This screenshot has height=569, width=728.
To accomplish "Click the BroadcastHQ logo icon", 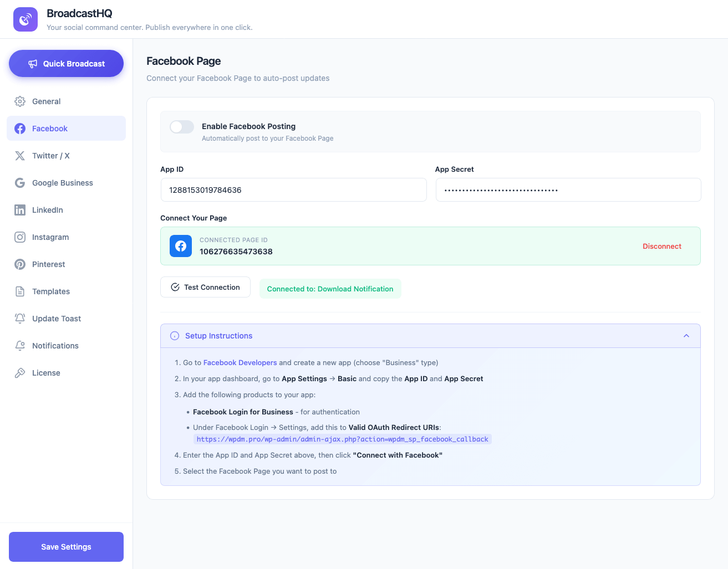I will (x=26, y=19).
